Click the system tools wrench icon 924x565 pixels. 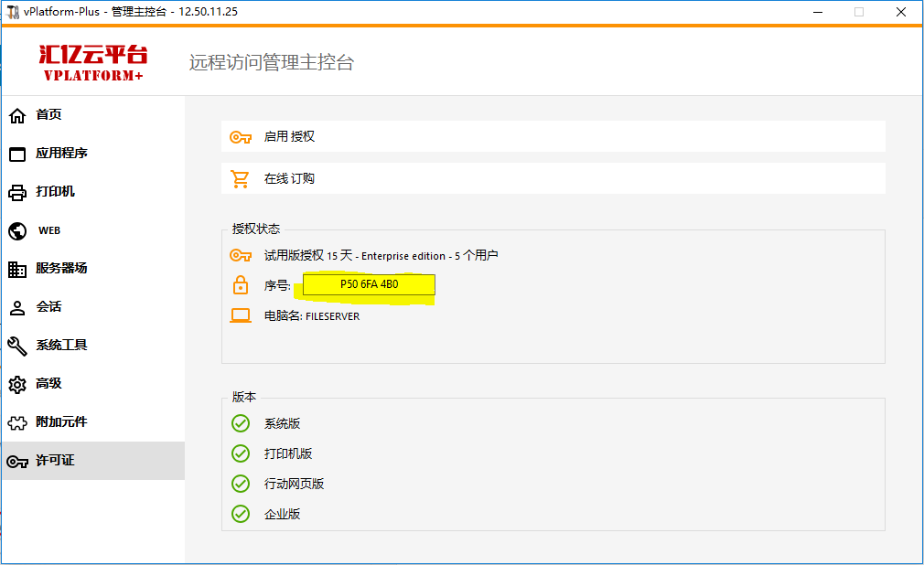pos(17,346)
